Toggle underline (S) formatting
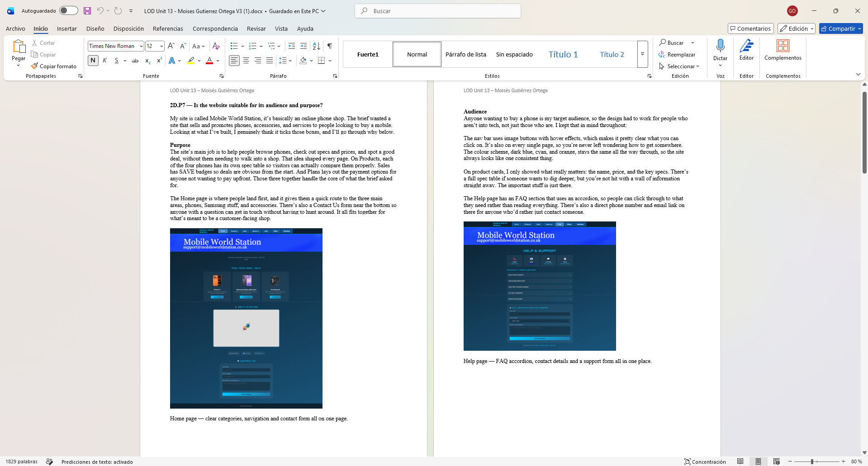The height and width of the screenshot is (466, 868). coord(116,61)
